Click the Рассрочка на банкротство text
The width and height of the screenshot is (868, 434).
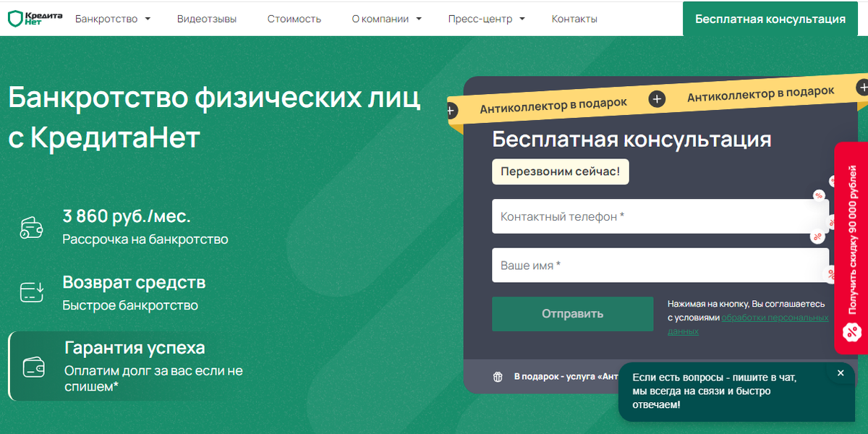click(x=145, y=239)
